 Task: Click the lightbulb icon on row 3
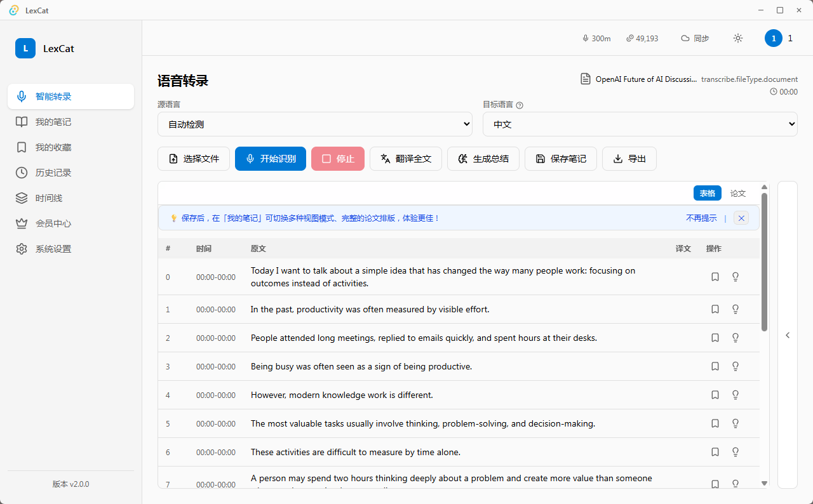(x=736, y=366)
